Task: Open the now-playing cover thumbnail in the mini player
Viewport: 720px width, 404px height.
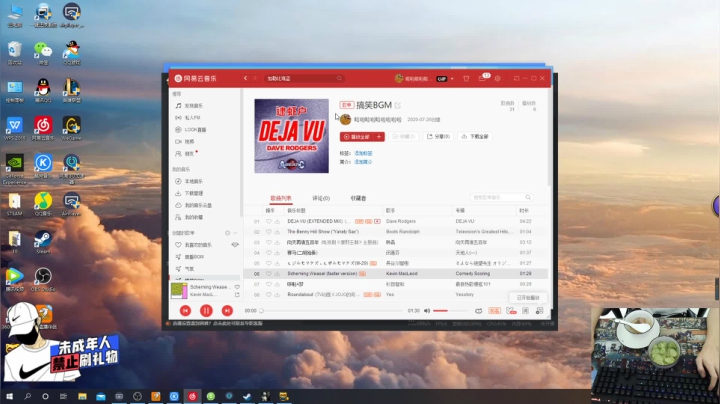Action: 179,291
